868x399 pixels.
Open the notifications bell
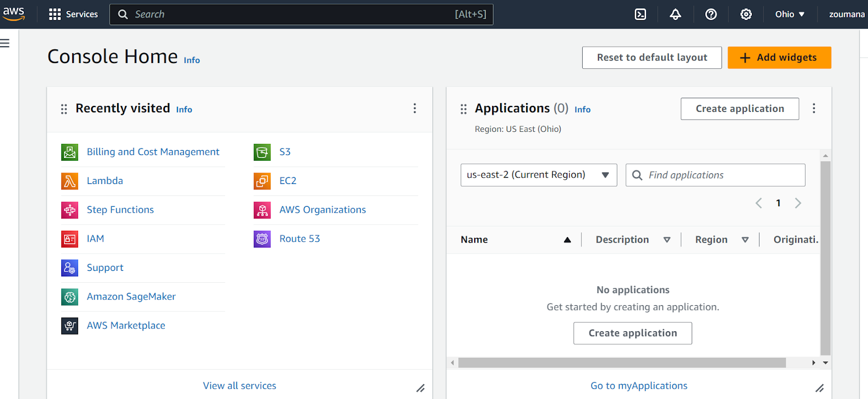[x=675, y=14]
